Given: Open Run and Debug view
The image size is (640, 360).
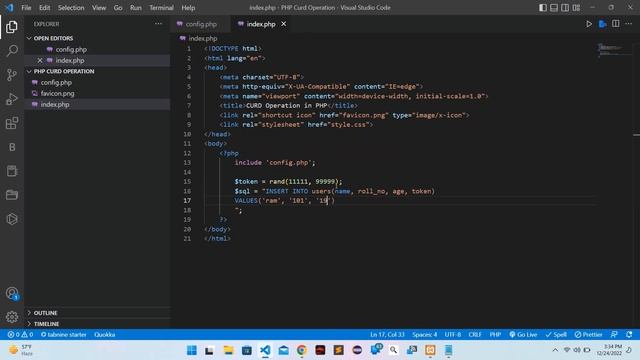Looking at the screenshot, I should [x=12, y=99].
